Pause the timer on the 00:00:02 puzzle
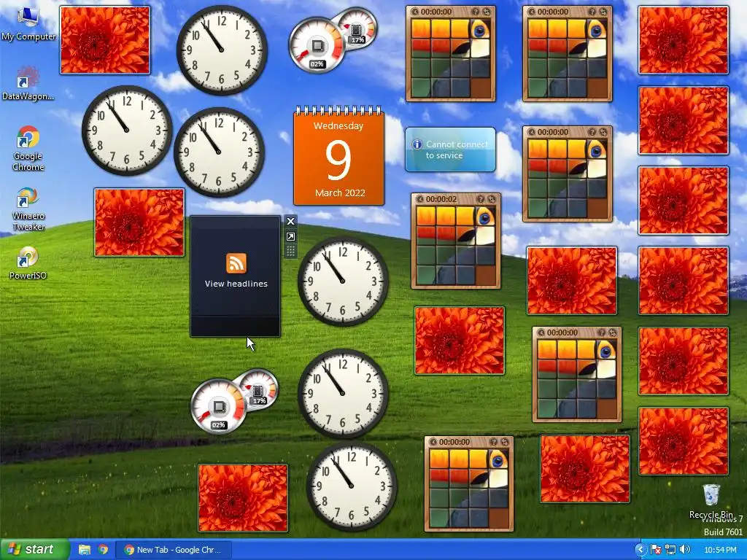Screen dimensions: 747x560 click(x=419, y=199)
